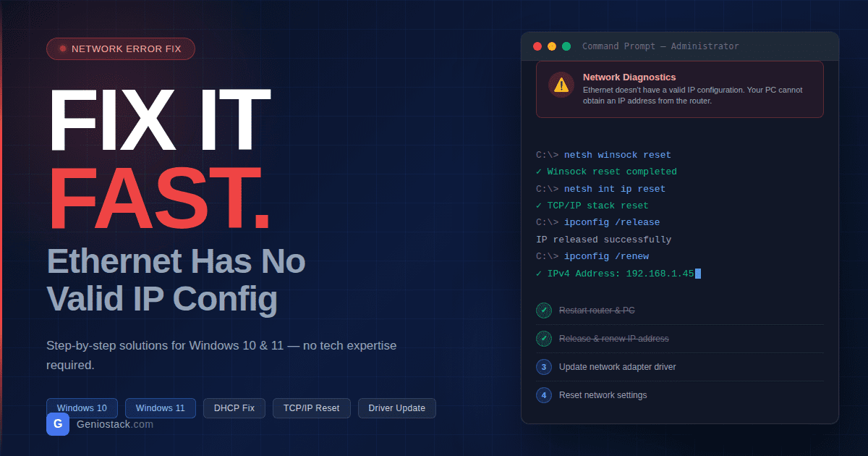The height and width of the screenshot is (456, 868).
Task: Open the Geniostack.com link
Action: click(114, 424)
